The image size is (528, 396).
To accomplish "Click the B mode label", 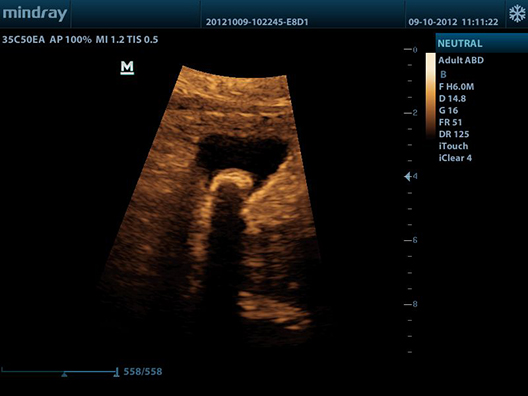I will coord(443,74).
